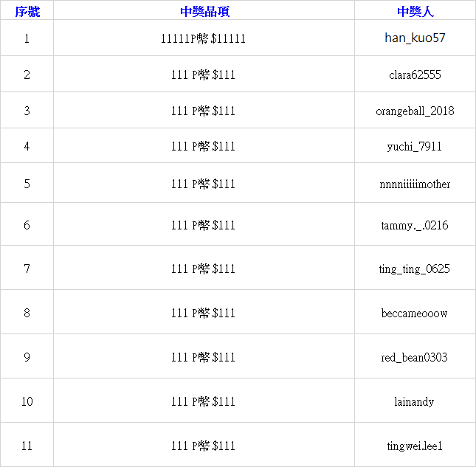
Task: Click serial number 1 cell
Action: pyautogui.click(x=27, y=38)
